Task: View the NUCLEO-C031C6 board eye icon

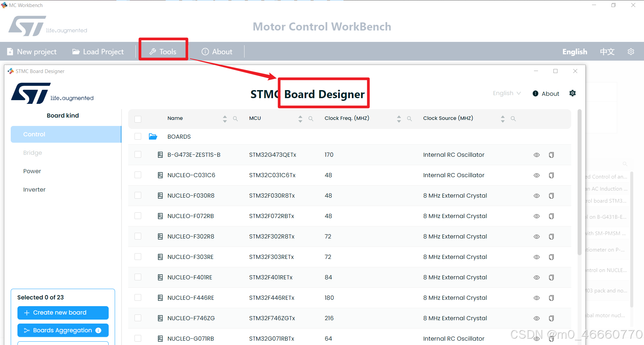Action: (x=537, y=175)
